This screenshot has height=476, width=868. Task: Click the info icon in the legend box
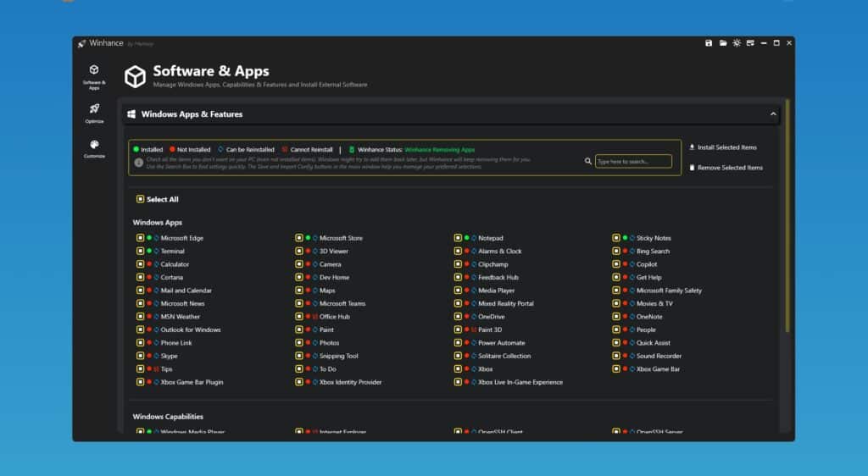pyautogui.click(x=138, y=161)
